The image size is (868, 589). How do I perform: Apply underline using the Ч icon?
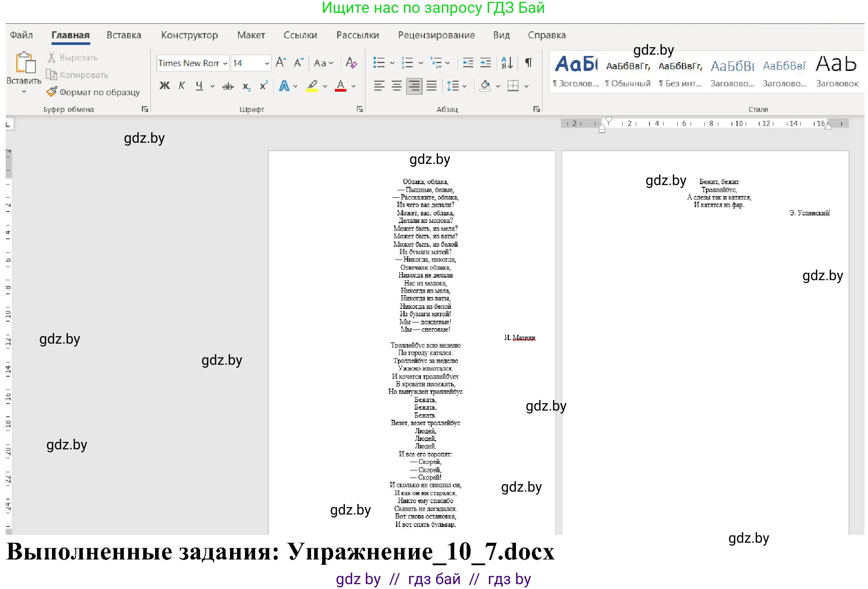[200, 86]
